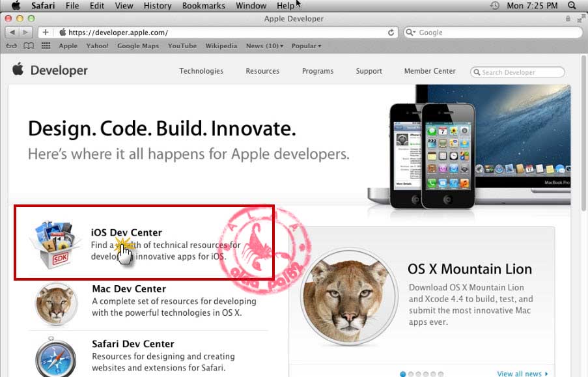
Task: Click the Safari back navigation arrow
Action: pos(12,33)
